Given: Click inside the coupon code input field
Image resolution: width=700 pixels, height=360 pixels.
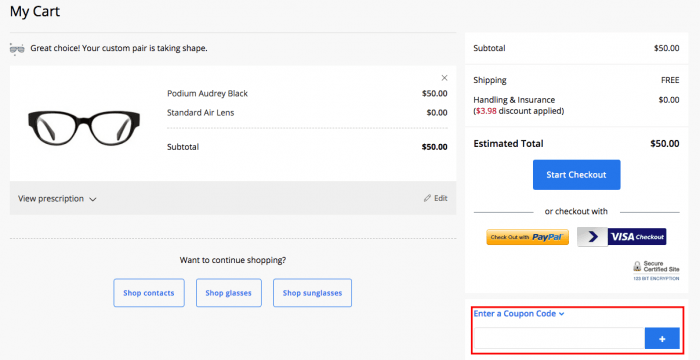Looking at the screenshot, I should [x=559, y=339].
